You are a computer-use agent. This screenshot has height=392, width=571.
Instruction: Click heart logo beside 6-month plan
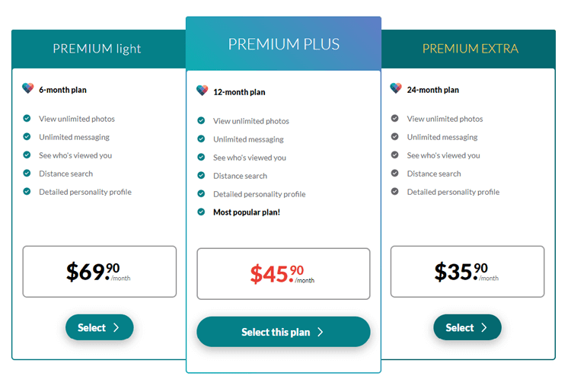click(27, 88)
